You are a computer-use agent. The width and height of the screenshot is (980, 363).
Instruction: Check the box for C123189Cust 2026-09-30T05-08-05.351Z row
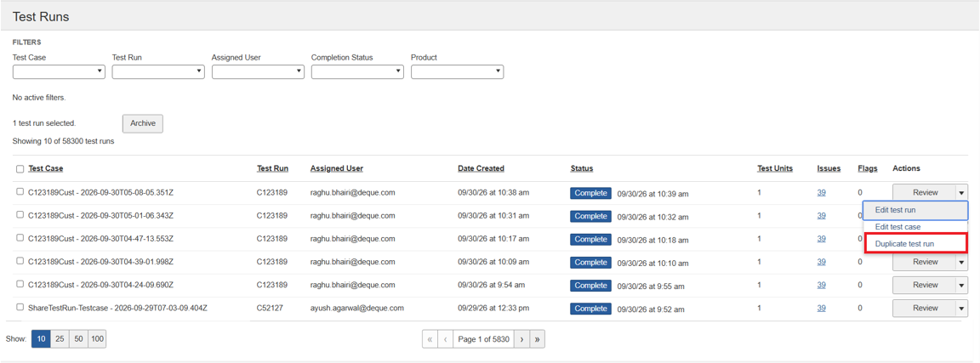coord(20,192)
